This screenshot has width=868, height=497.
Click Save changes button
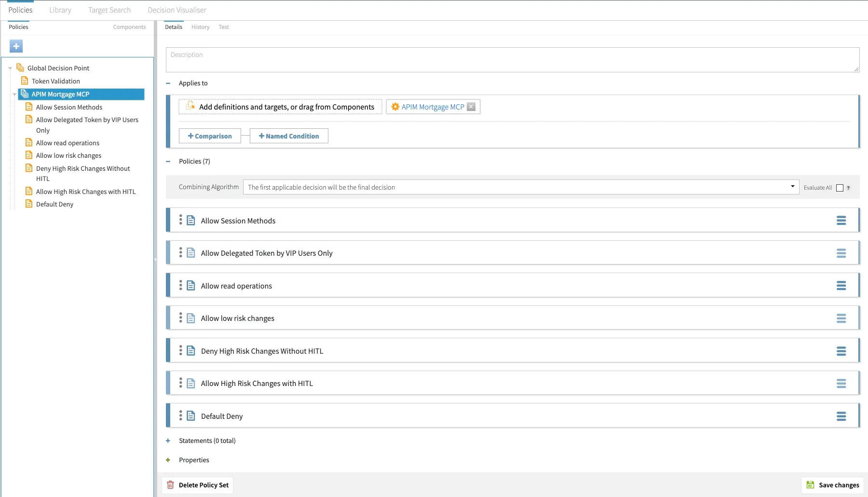pyautogui.click(x=833, y=485)
